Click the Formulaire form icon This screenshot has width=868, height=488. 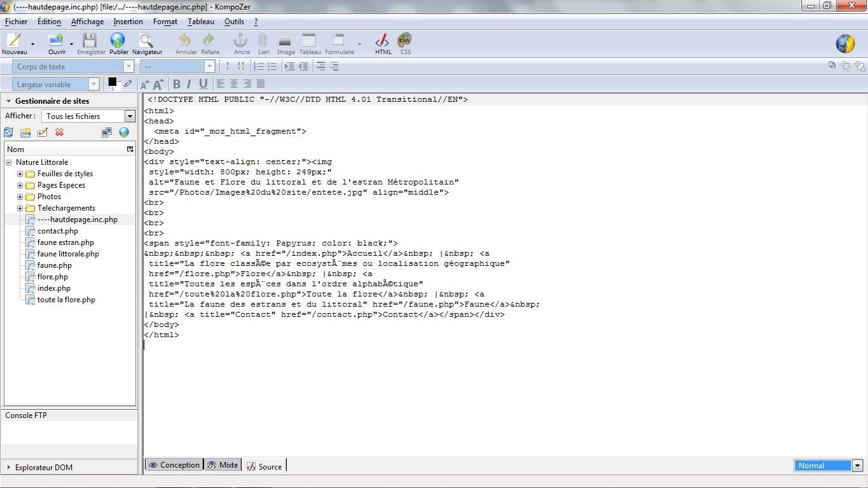coord(338,41)
